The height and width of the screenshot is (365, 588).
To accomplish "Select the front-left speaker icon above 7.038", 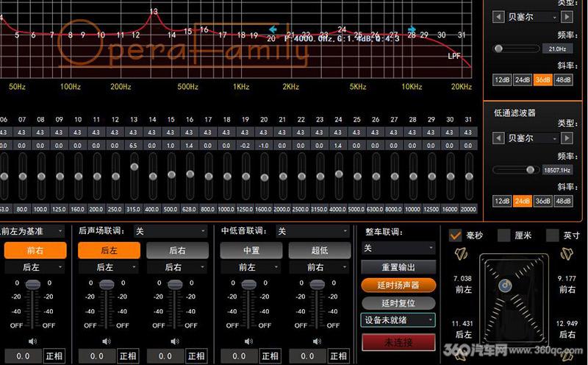I will click(x=462, y=255).
